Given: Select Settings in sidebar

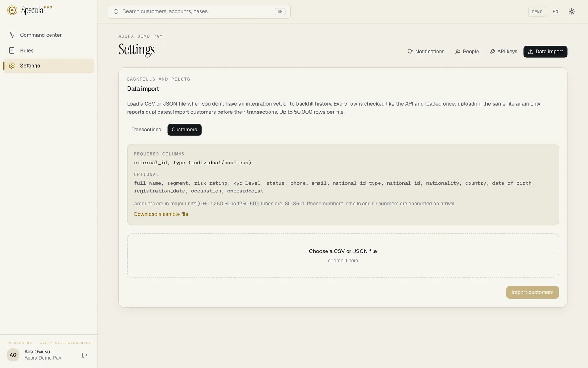Looking at the screenshot, I should (49, 66).
